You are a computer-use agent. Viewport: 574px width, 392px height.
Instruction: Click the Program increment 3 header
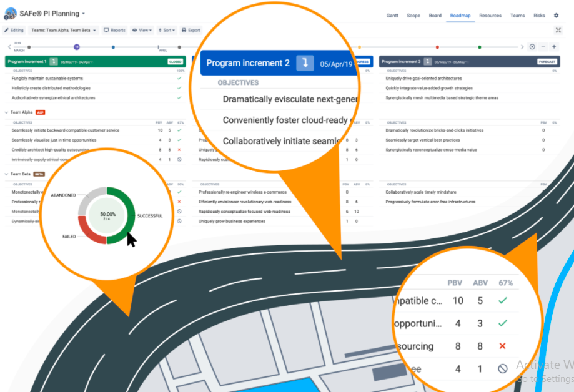[469, 62]
